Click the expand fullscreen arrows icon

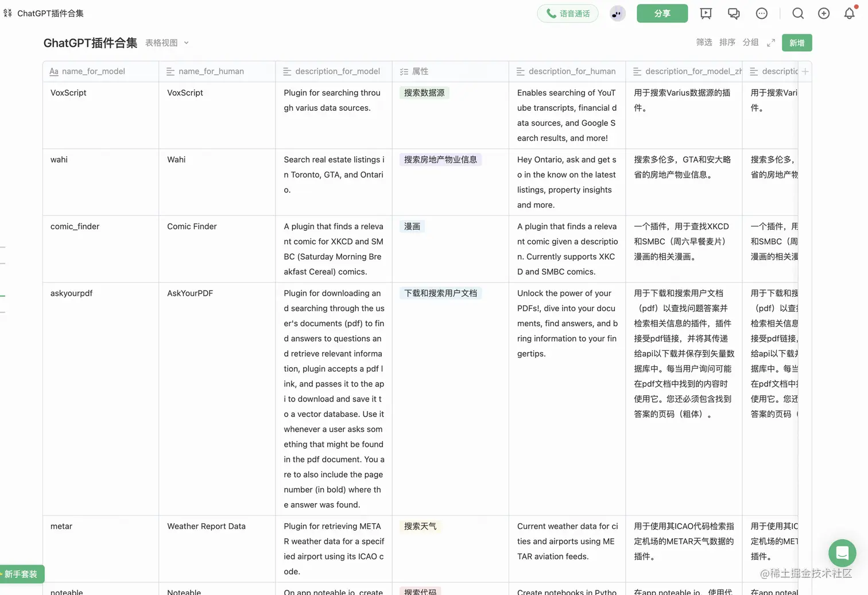771,42
